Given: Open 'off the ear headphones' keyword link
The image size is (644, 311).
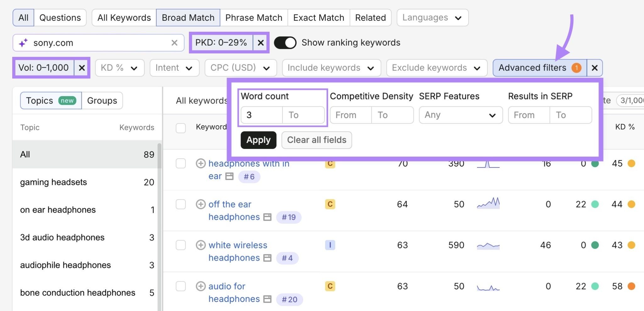Looking at the screenshot, I should pos(234,211).
